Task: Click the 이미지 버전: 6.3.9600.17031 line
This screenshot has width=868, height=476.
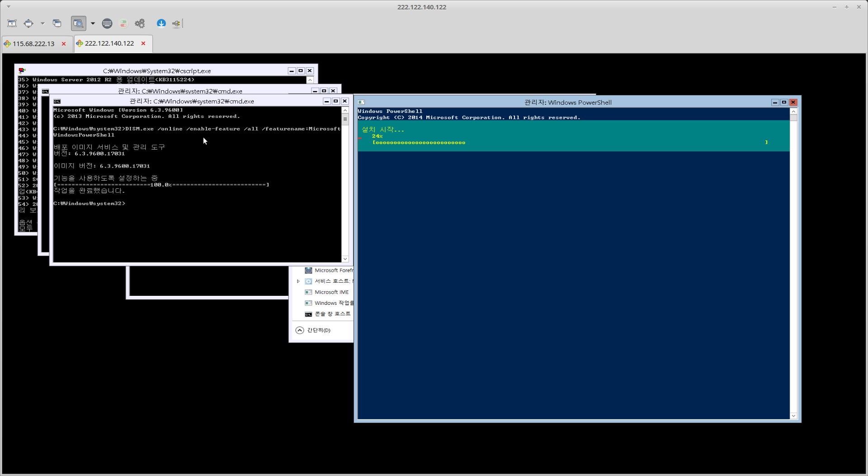Action: click(102, 166)
